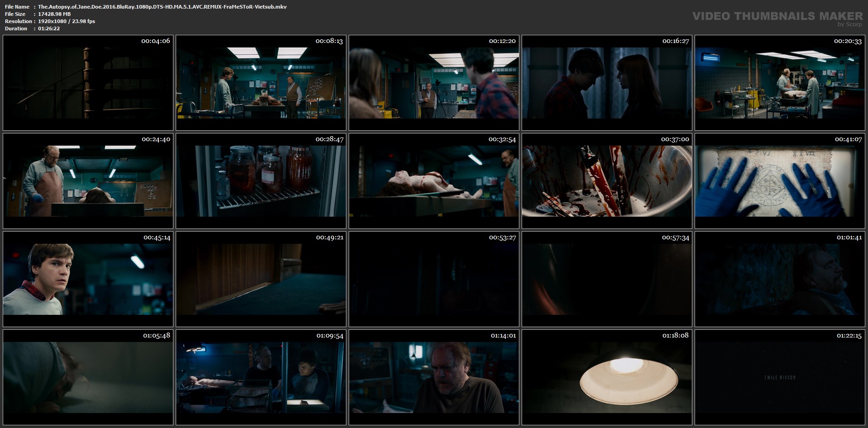Click the Resolution label

pyautogui.click(x=19, y=21)
